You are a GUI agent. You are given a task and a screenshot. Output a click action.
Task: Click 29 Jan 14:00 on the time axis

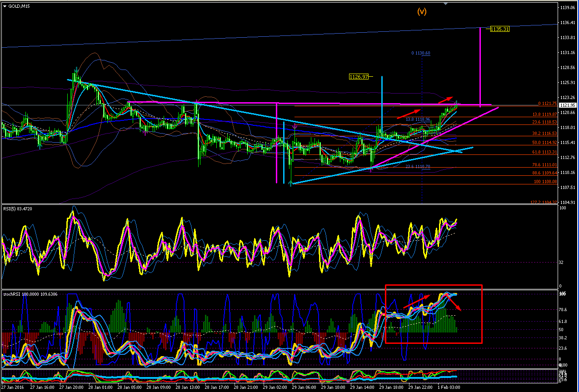click(x=363, y=388)
